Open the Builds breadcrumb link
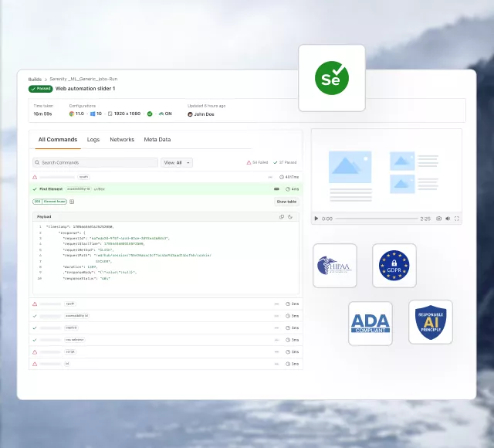 click(35, 80)
